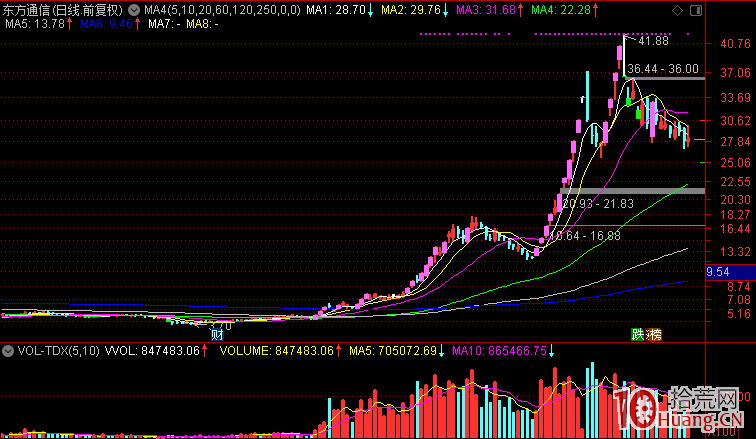
Task: Click the MA4(5,10,20,60,120,250,0,0) indicator parameters
Action: (222, 10)
